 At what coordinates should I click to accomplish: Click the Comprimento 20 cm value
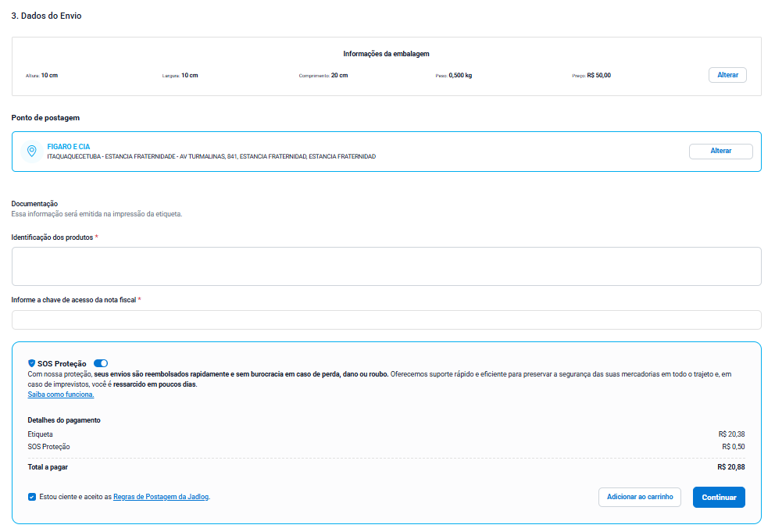(x=339, y=76)
